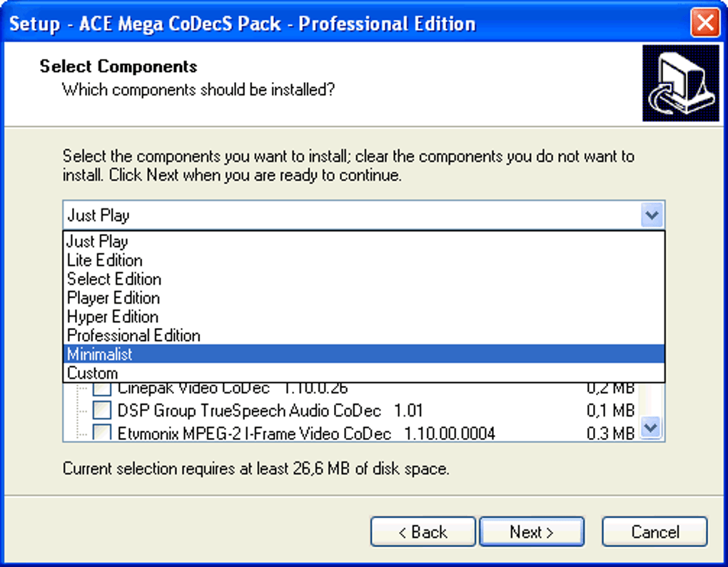Go to previous step with Back button

(x=423, y=532)
